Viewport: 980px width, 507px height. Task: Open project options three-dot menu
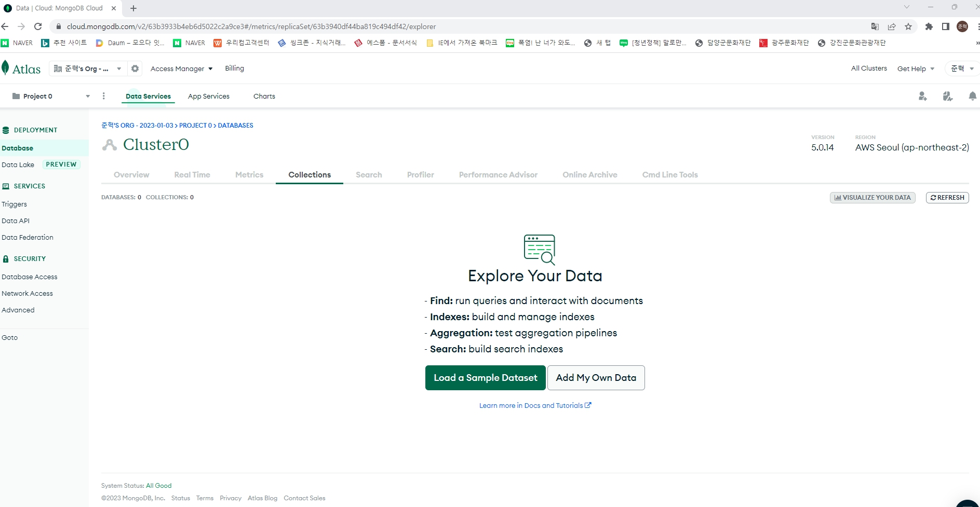tap(104, 96)
